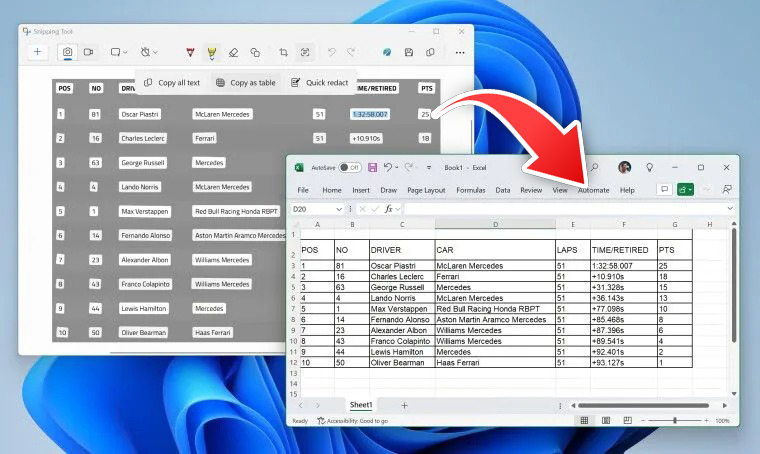Viewport: 760px width, 454px height.
Task: Switch to the Home ribbon tab
Action: click(332, 190)
